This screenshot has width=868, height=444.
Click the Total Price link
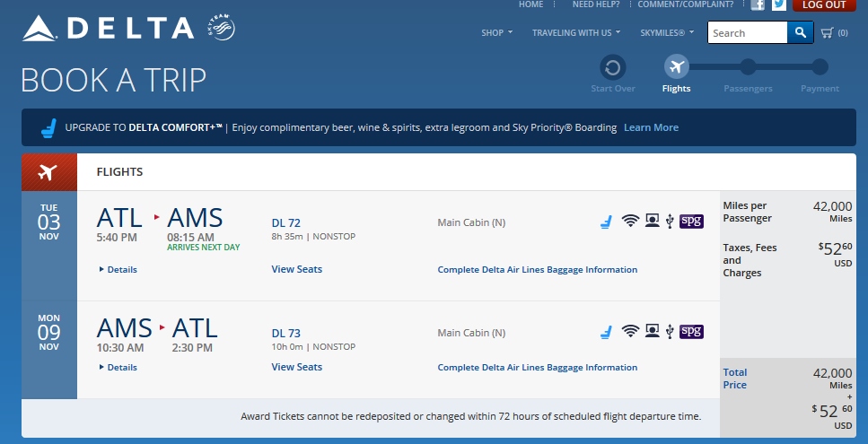pyautogui.click(x=735, y=379)
